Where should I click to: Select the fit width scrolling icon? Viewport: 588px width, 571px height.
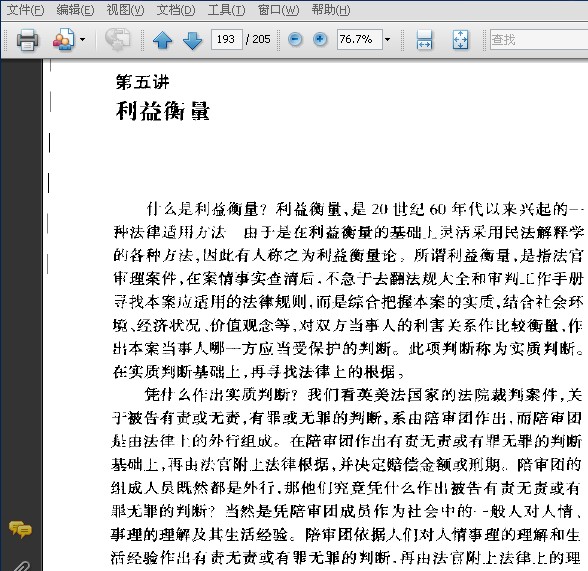424,39
